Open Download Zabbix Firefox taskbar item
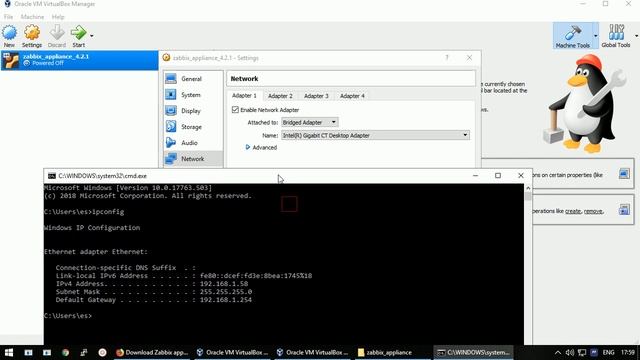Image resolution: width=640 pixels, height=360 pixels. [152, 352]
